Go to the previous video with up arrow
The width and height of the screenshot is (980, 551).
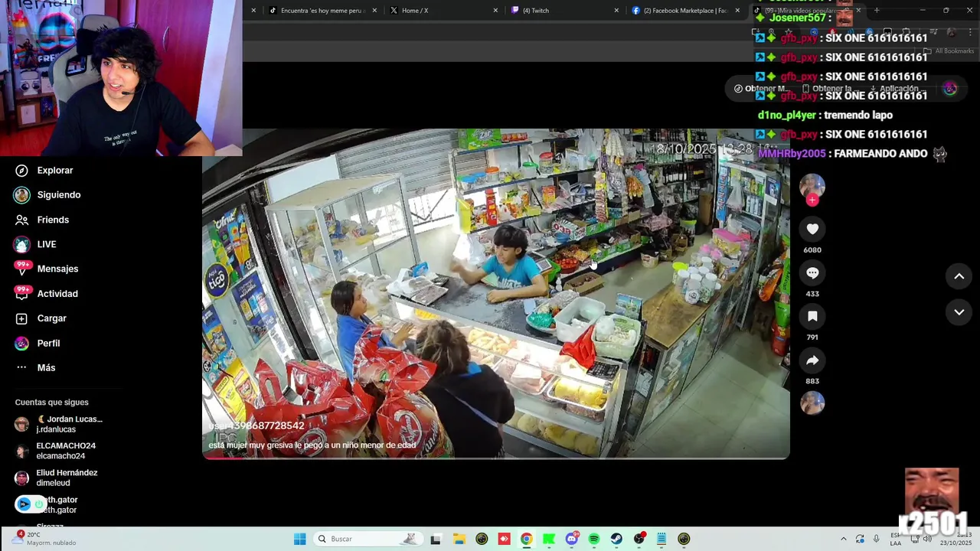[959, 277]
